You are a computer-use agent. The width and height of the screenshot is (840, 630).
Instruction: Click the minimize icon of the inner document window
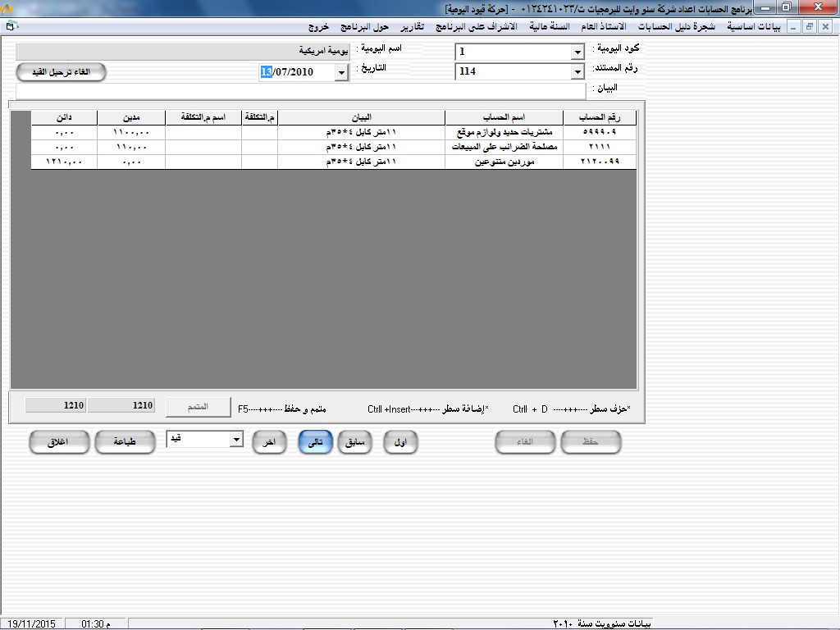point(794,26)
